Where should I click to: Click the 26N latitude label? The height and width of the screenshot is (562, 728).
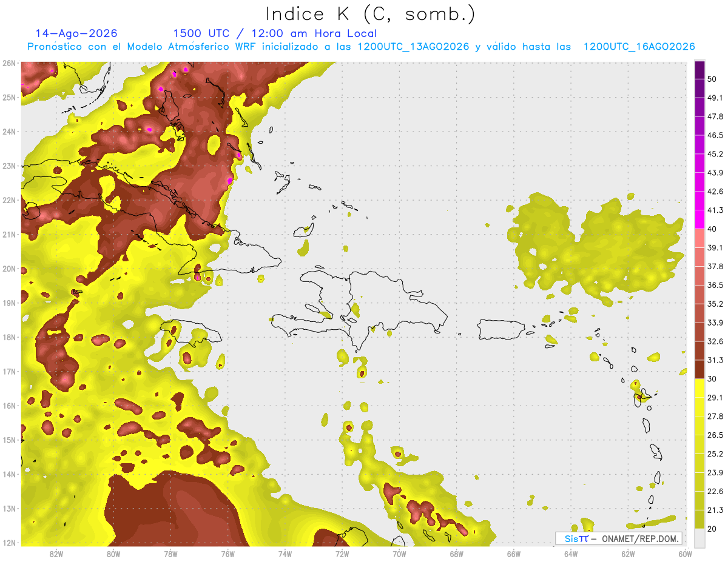pyautogui.click(x=8, y=63)
